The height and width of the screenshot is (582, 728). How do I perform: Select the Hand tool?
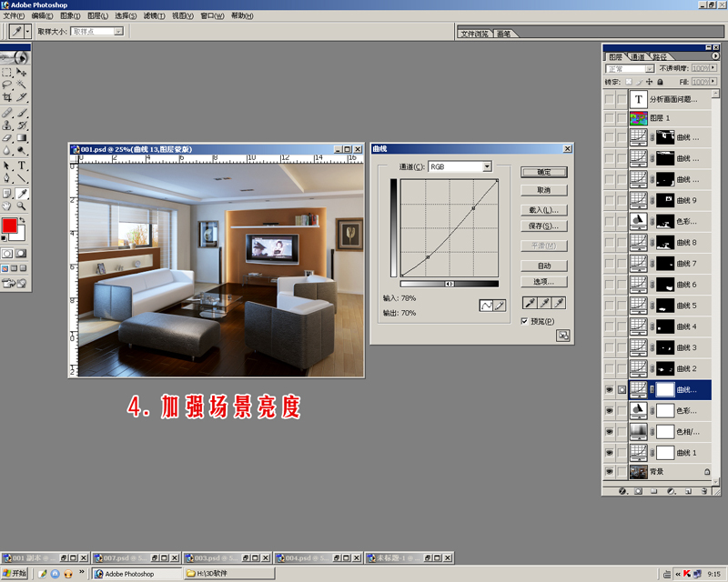[7, 206]
